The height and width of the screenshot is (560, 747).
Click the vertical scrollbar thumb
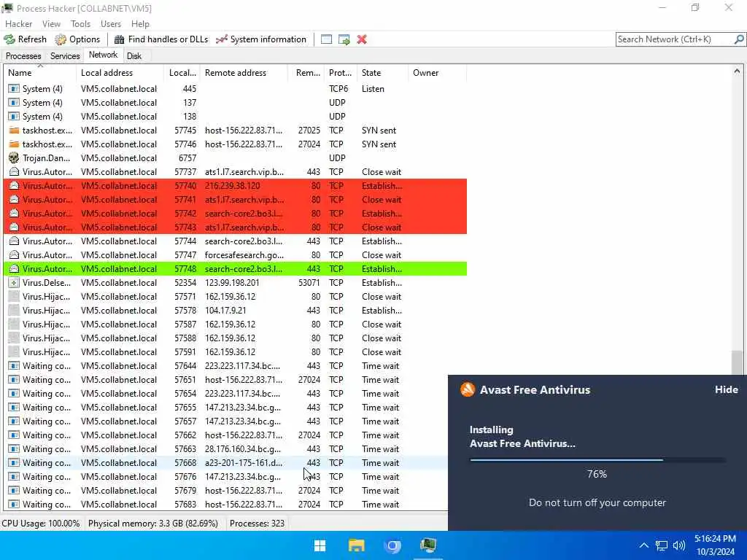click(x=737, y=362)
